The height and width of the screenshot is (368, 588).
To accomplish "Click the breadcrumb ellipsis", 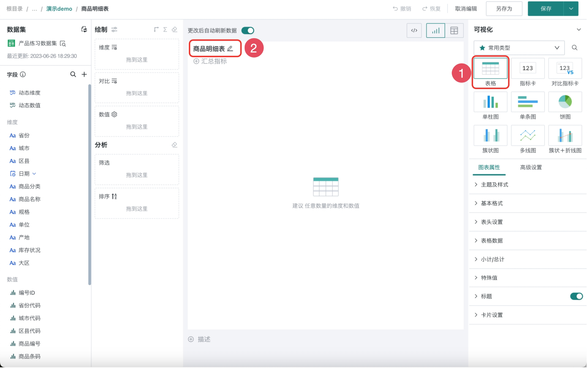I will pyautogui.click(x=34, y=9).
